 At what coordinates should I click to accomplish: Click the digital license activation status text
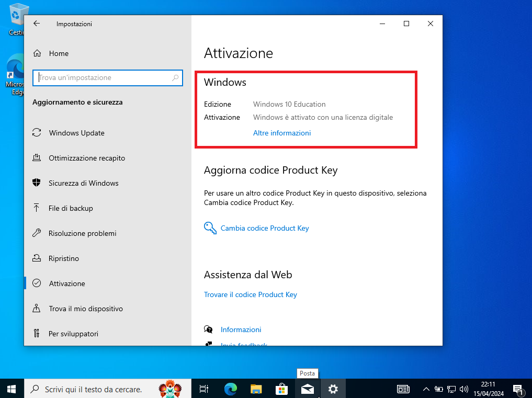click(x=323, y=117)
